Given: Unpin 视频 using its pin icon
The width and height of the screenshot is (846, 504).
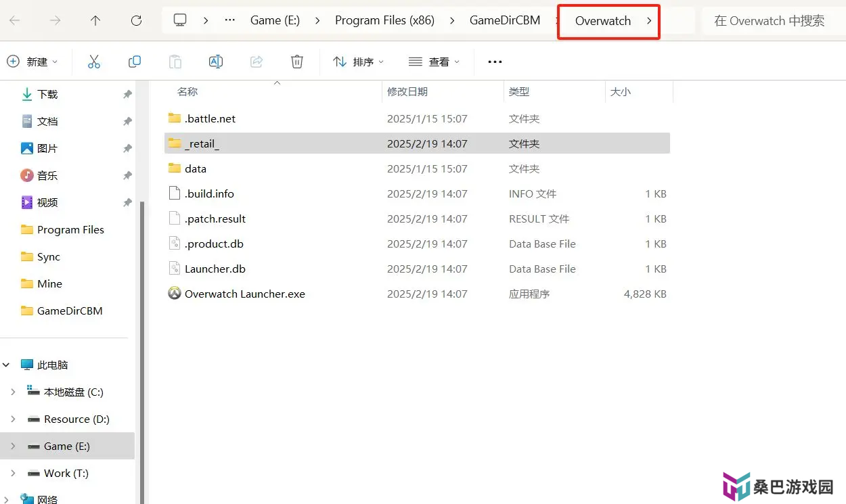Looking at the screenshot, I should point(127,203).
